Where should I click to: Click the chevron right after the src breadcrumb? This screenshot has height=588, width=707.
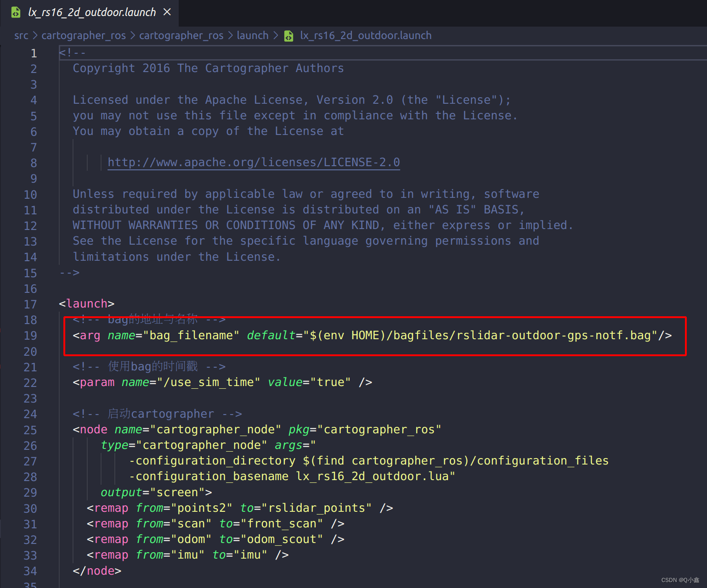35,36
